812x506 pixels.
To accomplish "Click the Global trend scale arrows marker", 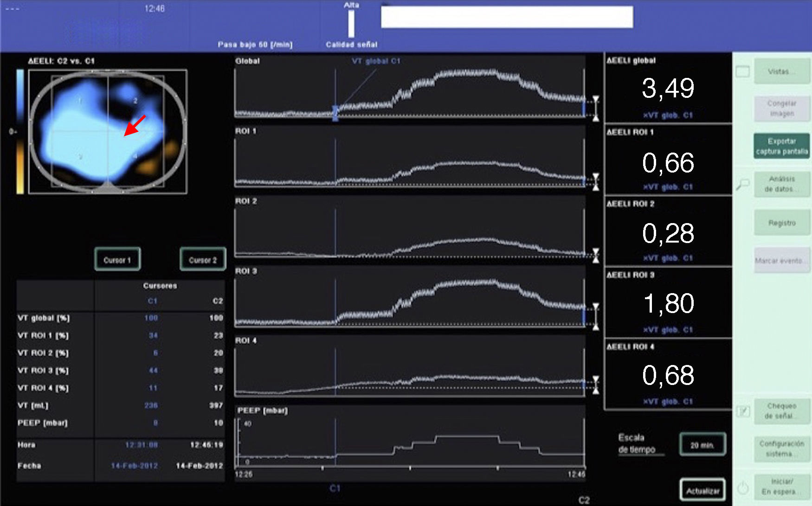I will (x=596, y=109).
